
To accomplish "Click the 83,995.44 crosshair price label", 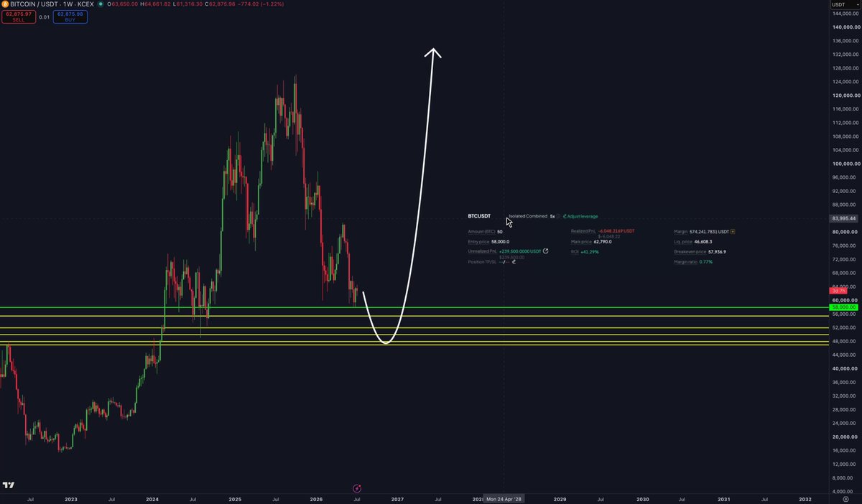I will pos(842,218).
